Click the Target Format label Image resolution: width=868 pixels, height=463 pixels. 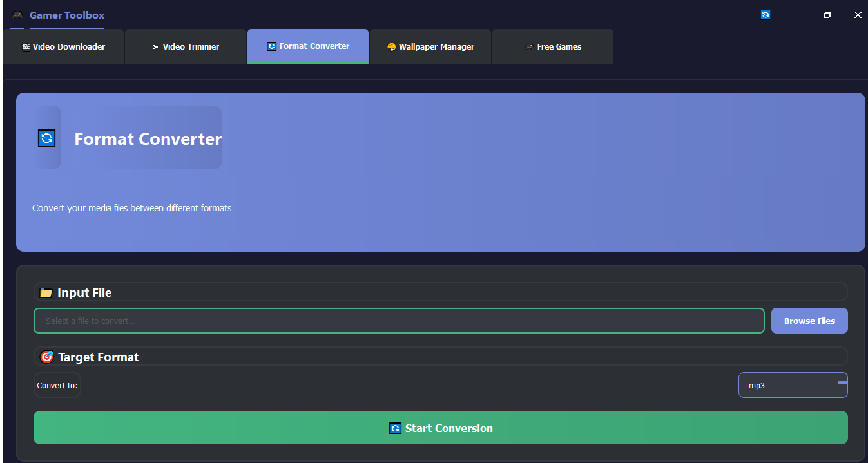pos(99,357)
